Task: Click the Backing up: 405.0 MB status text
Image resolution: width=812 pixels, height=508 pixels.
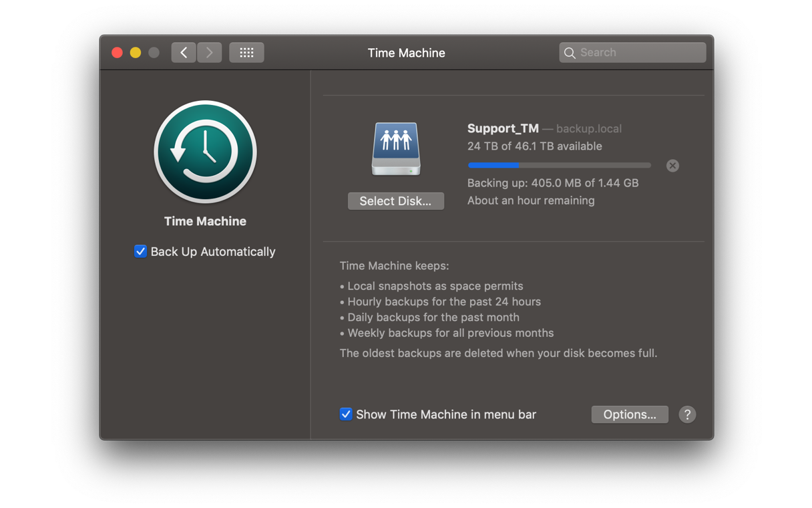Action: click(553, 182)
